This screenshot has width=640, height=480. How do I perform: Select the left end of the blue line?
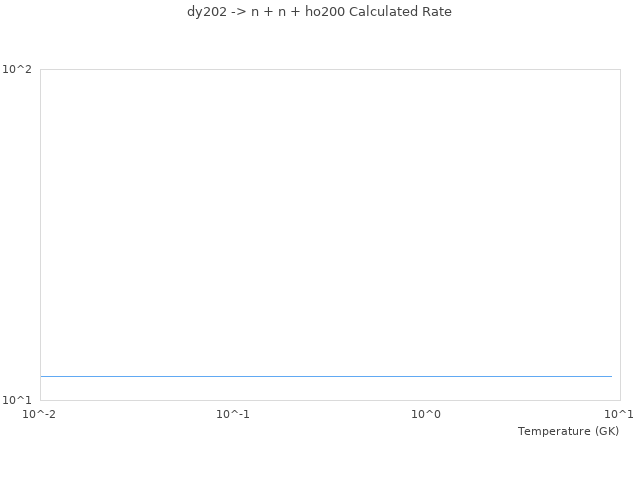click(x=41, y=376)
